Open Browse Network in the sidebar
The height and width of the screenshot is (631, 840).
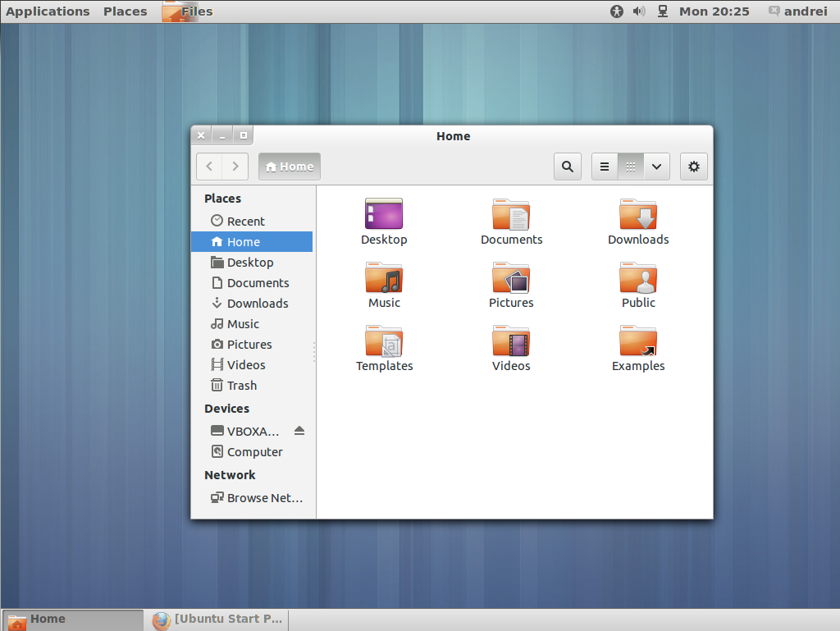264,498
